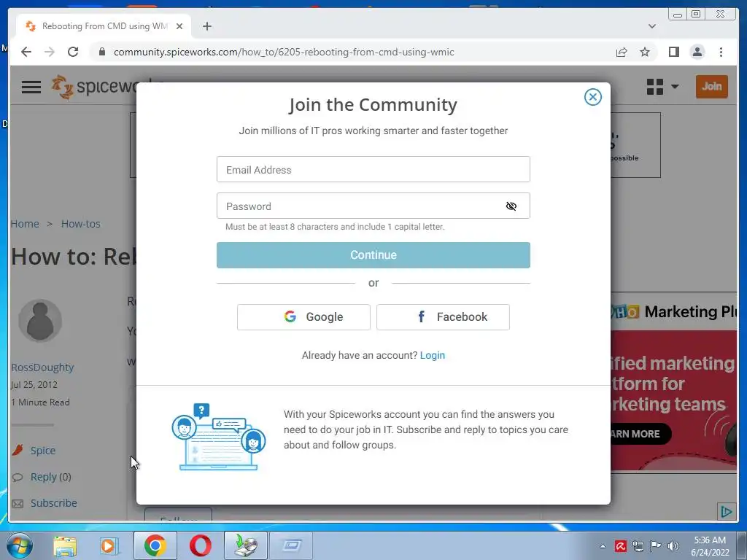The height and width of the screenshot is (560, 747).
Task: Open Action Center flag icon
Action: point(656,546)
